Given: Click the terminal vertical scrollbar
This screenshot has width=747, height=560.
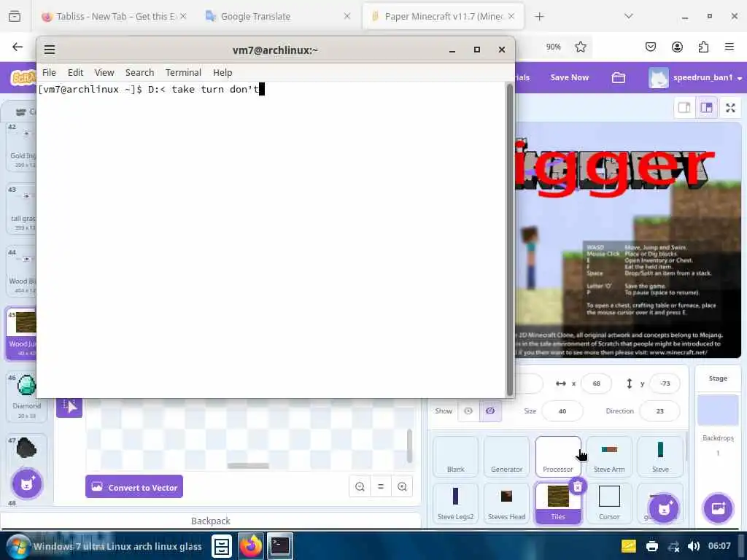Looking at the screenshot, I should (x=510, y=239).
